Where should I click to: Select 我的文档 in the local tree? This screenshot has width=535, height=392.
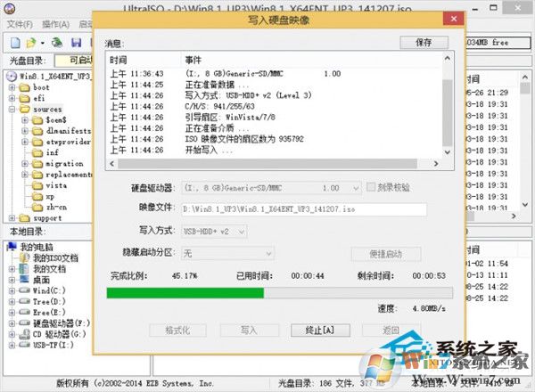(x=49, y=269)
